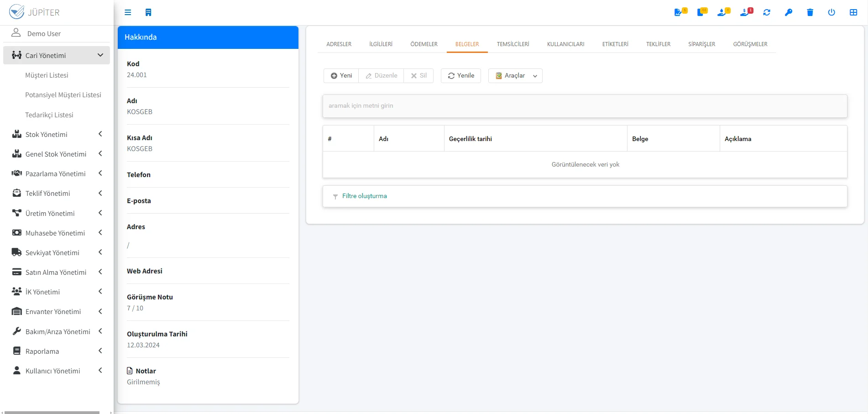Click the Jüpiter logo
868x414 pixels.
coord(35,12)
